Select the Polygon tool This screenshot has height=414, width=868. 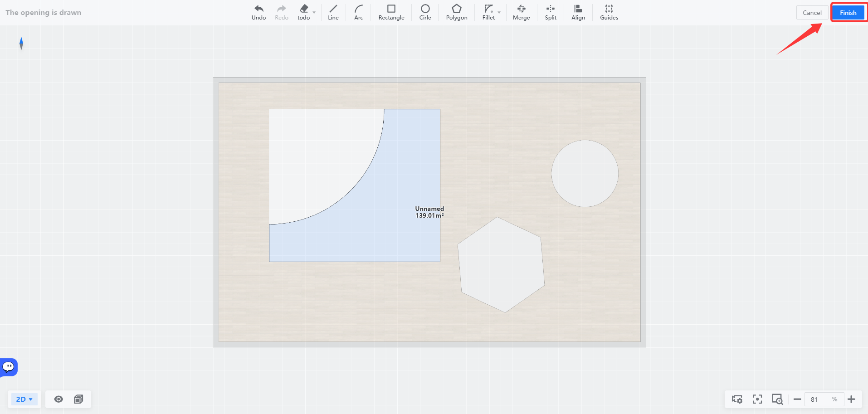(457, 12)
